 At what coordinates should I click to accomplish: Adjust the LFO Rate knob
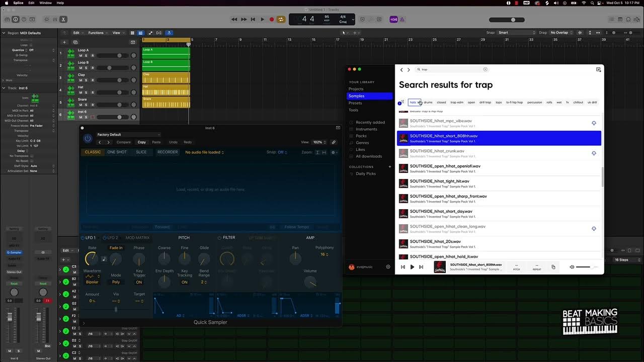click(x=92, y=258)
